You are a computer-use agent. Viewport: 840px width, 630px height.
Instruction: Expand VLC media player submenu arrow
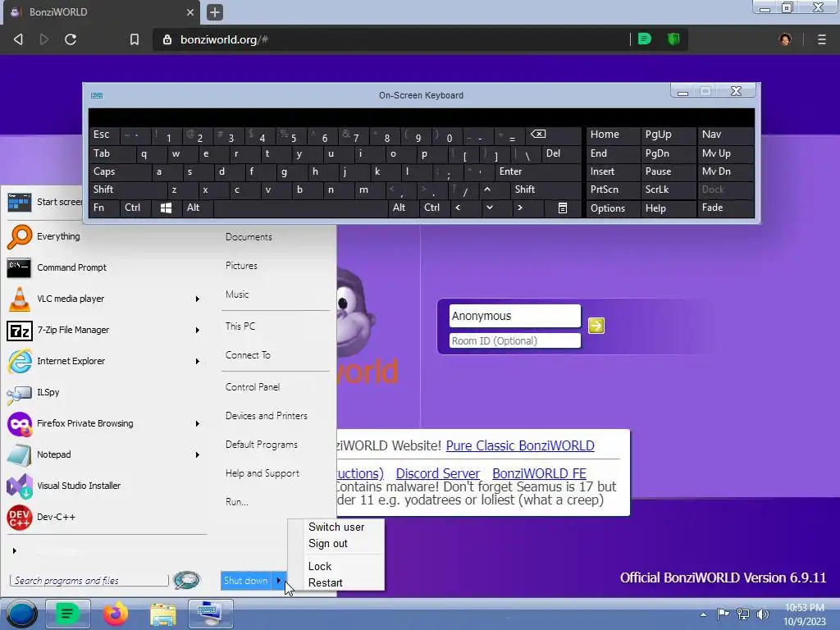coord(197,299)
